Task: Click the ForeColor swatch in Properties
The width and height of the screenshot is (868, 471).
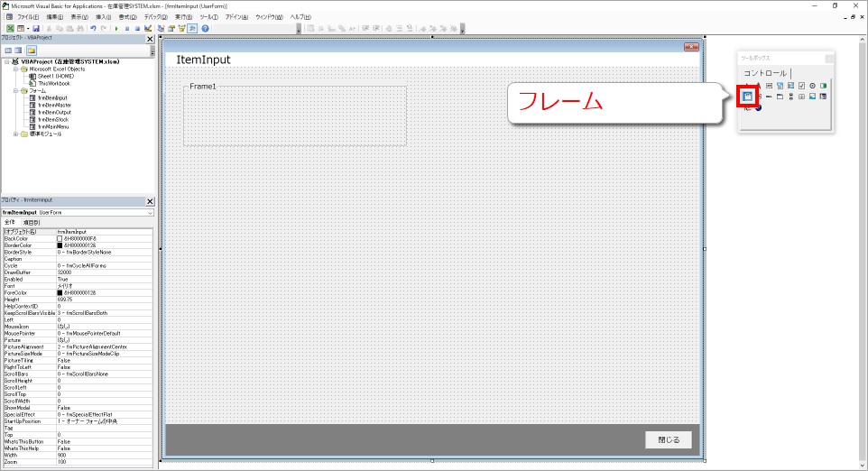Action: pyautogui.click(x=60, y=292)
